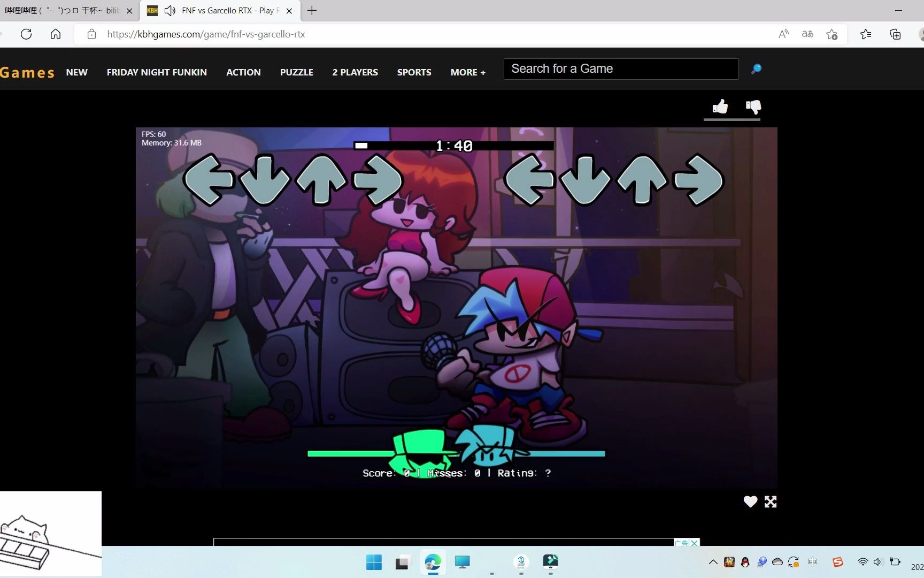Click the player's left arrow receptor
This screenshot has width=924, height=578.
tap(529, 180)
